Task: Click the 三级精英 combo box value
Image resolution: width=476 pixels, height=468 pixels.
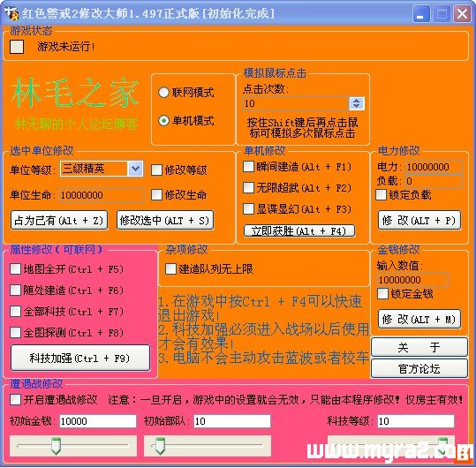Action: click(94, 169)
